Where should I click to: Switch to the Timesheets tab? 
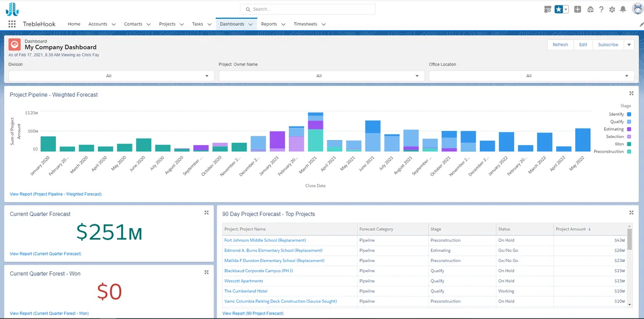pos(305,24)
